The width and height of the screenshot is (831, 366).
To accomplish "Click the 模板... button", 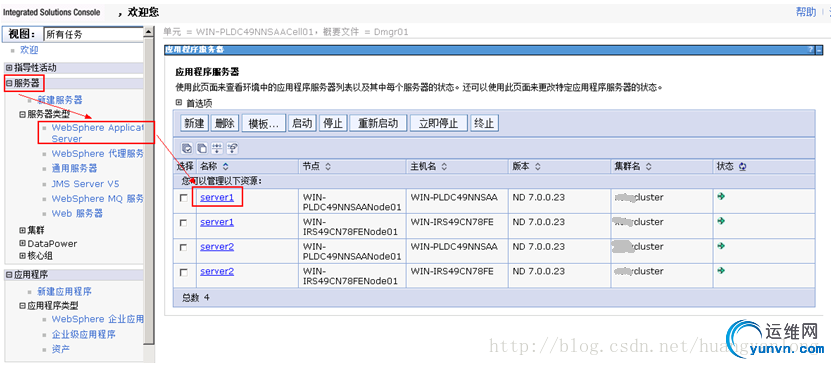I will point(264,123).
